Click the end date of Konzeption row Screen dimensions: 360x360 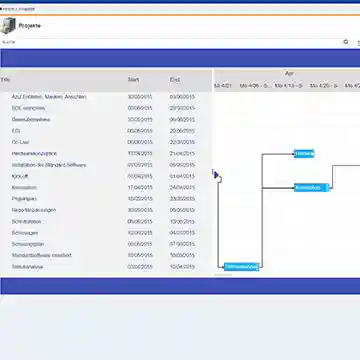coord(182,187)
